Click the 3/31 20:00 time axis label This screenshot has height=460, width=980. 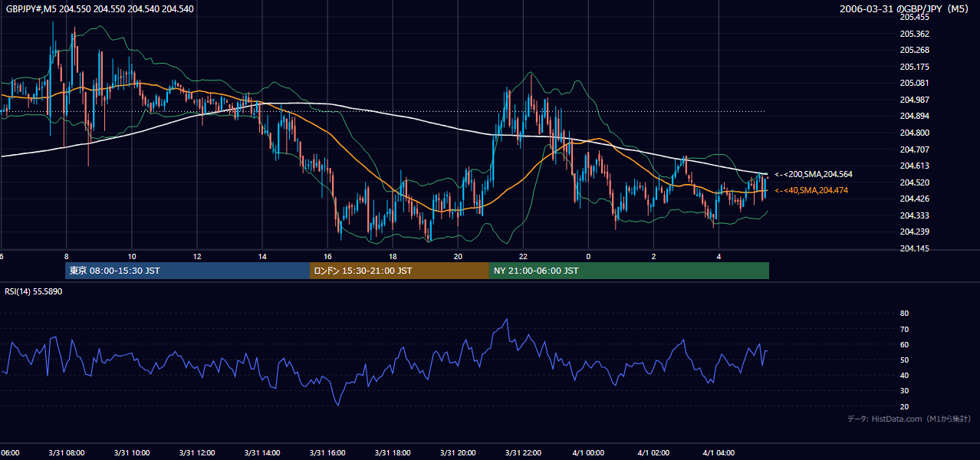click(458, 453)
